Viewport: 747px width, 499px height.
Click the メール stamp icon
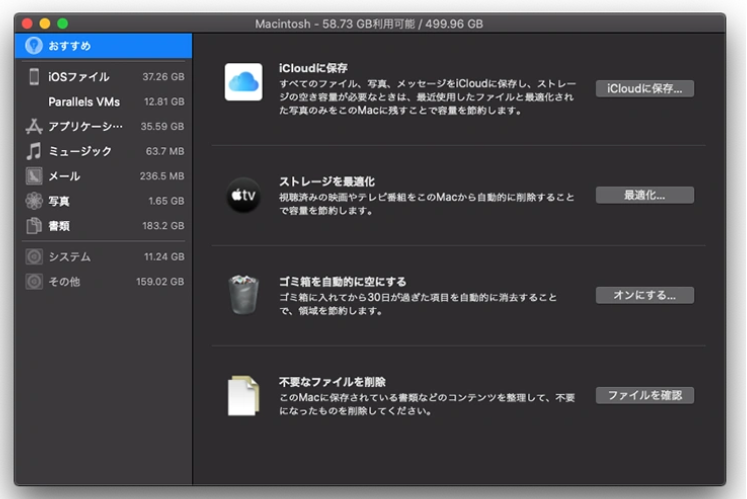34,176
